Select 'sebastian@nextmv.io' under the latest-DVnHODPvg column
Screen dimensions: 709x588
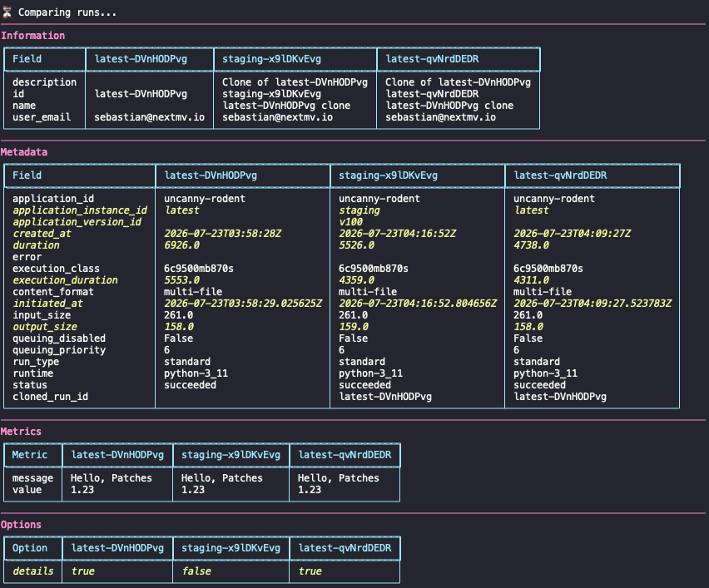[x=149, y=117]
